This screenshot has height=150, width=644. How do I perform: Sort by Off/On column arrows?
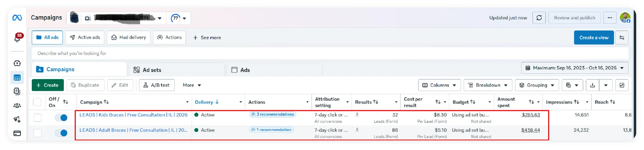point(65,102)
